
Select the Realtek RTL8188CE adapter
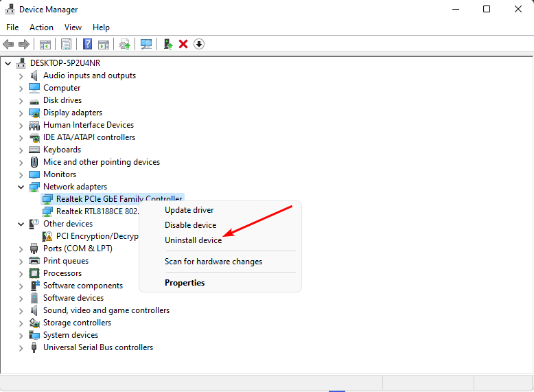point(97,211)
